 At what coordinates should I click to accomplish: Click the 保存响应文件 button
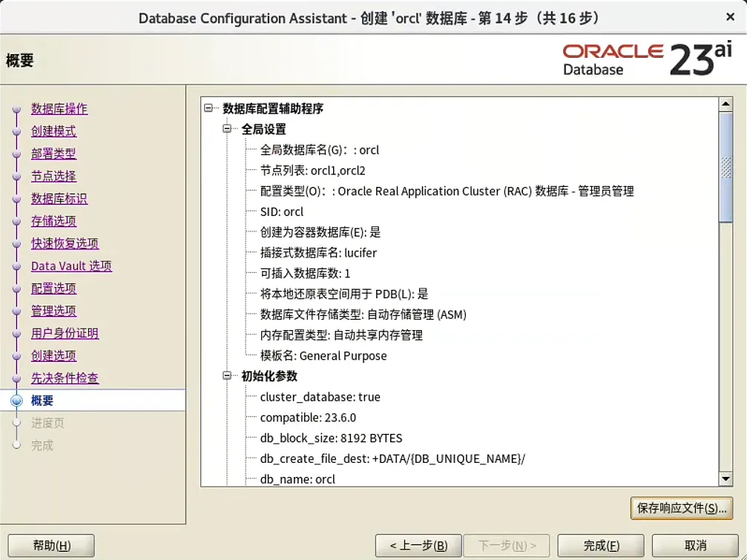click(x=681, y=509)
